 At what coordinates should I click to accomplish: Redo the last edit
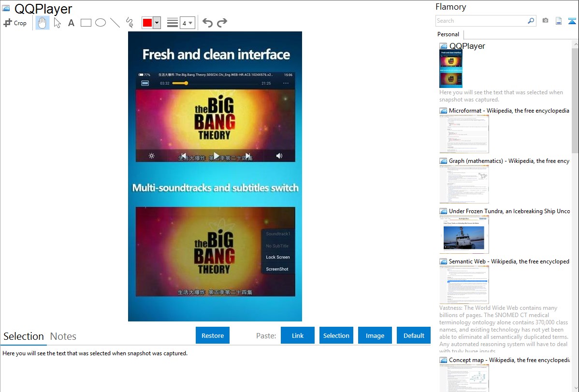pyautogui.click(x=222, y=23)
